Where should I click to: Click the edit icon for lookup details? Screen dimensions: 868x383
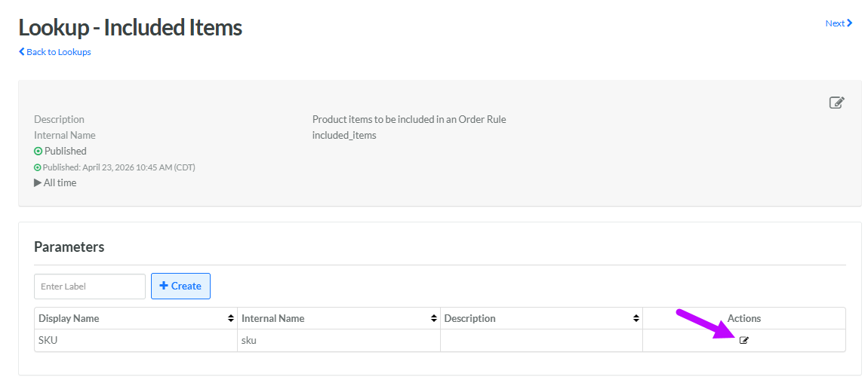pyautogui.click(x=836, y=103)
